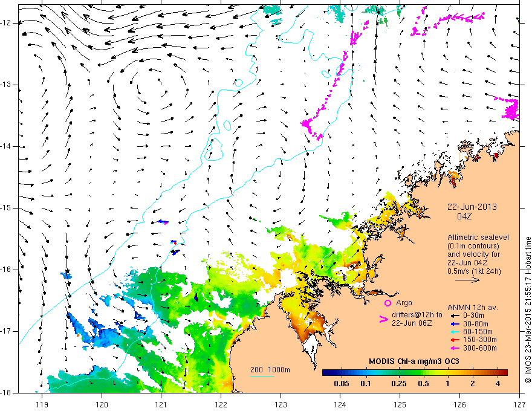Image resolution: width=532 pixels, height=411 pixels.
Task: Click the 22-Jun-2013 date label
Action: [472, 207]
